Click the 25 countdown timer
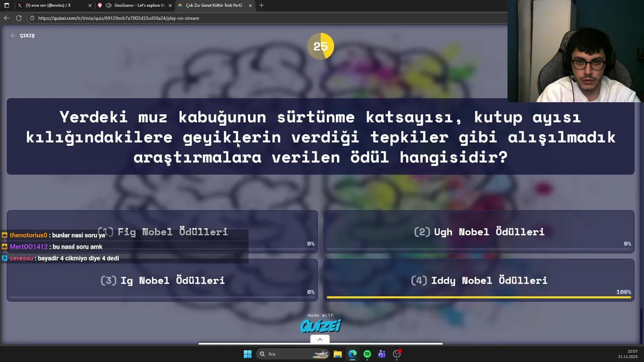The width and height of the screenshot is (644, 362). (320, 46)
